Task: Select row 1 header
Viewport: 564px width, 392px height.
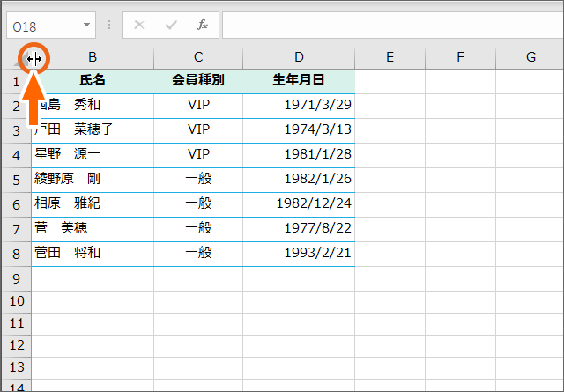Action: point(16,82)
